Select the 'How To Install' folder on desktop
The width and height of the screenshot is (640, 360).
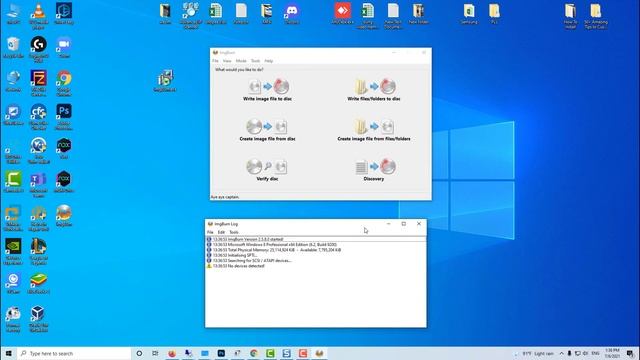coord(570,16)
